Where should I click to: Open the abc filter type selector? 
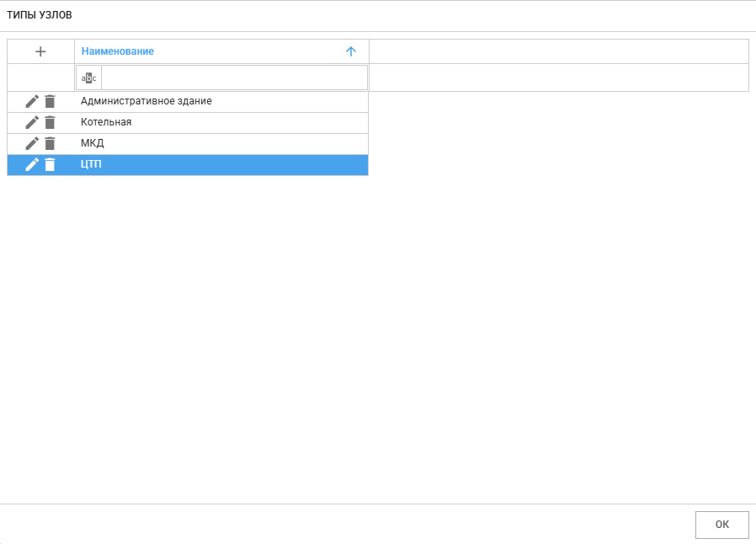click(88, 78)
